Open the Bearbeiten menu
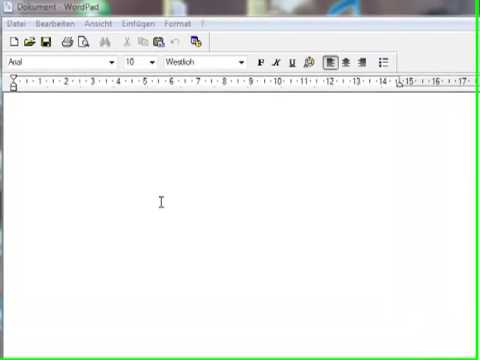Viewport: 480px width, 360px height. pos(55,24)
